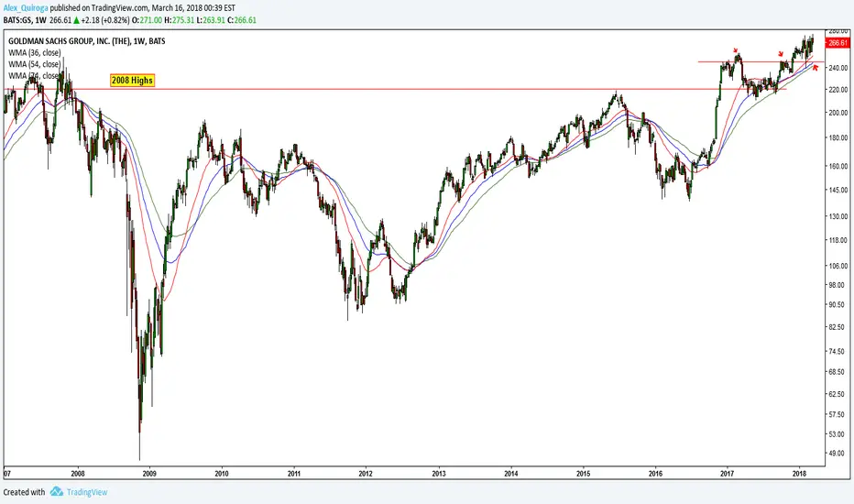
Task: Select the 'WMA (54, close)' indicator legend
Action: 34,64
